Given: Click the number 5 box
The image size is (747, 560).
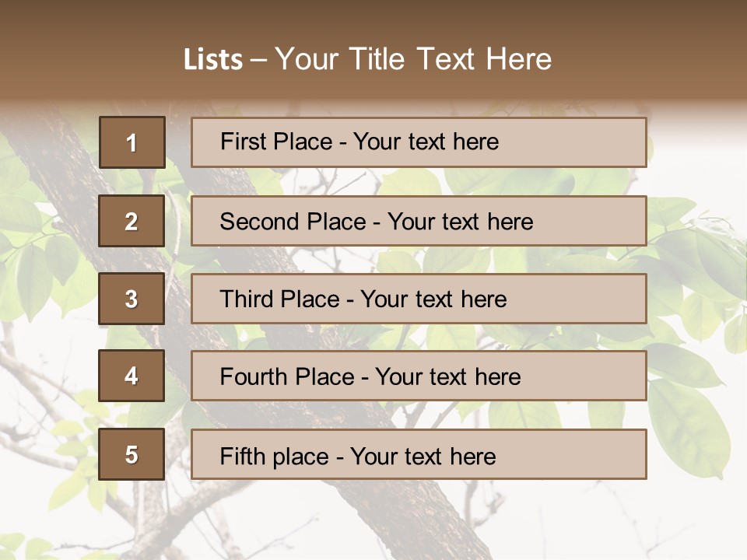Looking at the screenshot, I should (x=132, y=454).
